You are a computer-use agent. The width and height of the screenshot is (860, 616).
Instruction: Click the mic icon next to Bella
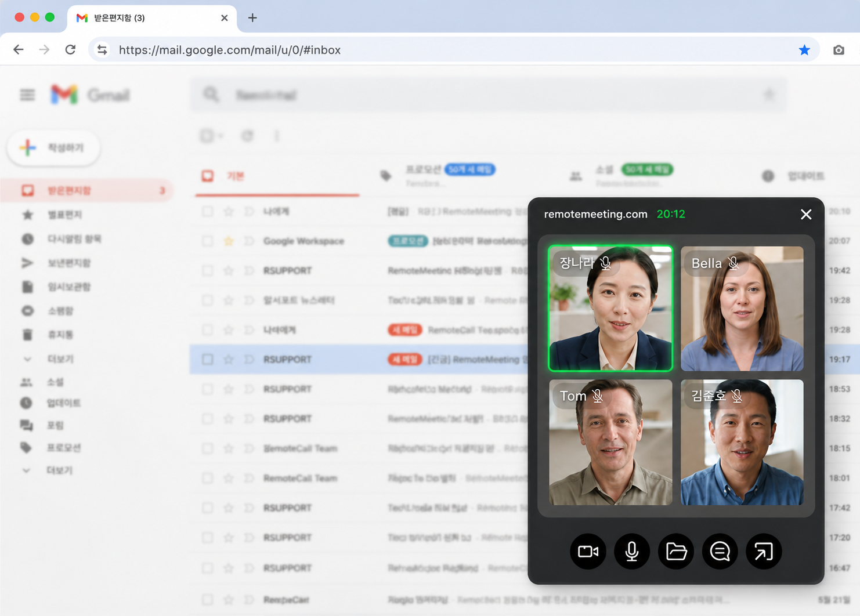[x=733, y=263]
